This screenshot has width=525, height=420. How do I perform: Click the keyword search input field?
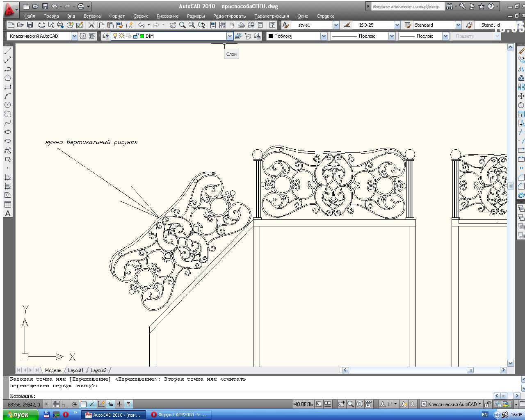405,7
